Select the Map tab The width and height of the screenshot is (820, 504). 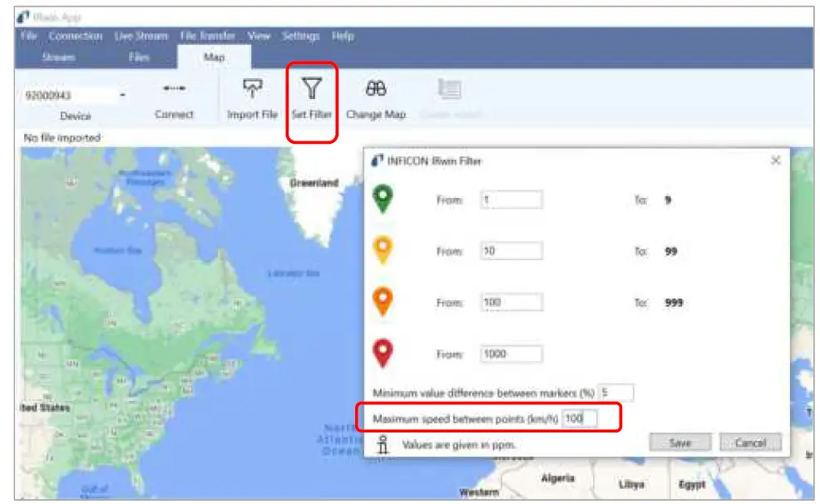(x=215, y=57)
